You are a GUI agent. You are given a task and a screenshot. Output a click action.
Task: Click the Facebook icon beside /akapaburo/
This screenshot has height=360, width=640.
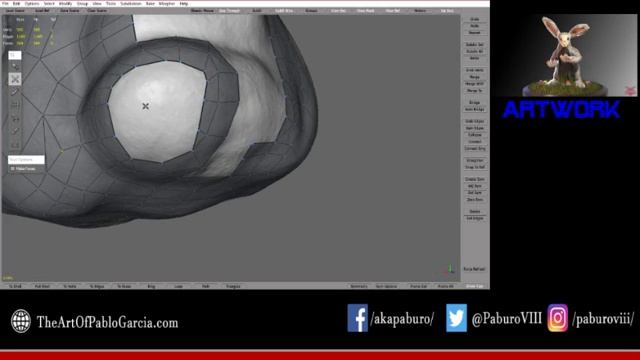pyautogui.click(x=358, y=318)
